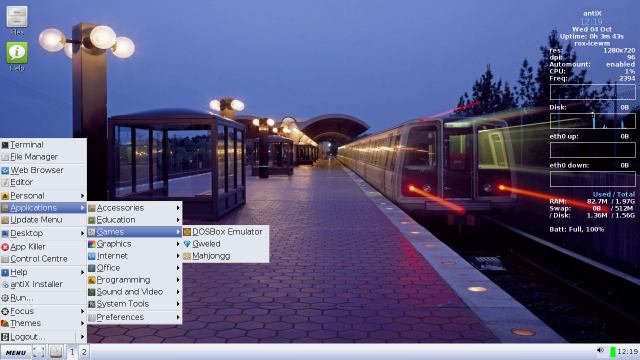
Task: Click the Run gear icon
Action: [5, 298]
